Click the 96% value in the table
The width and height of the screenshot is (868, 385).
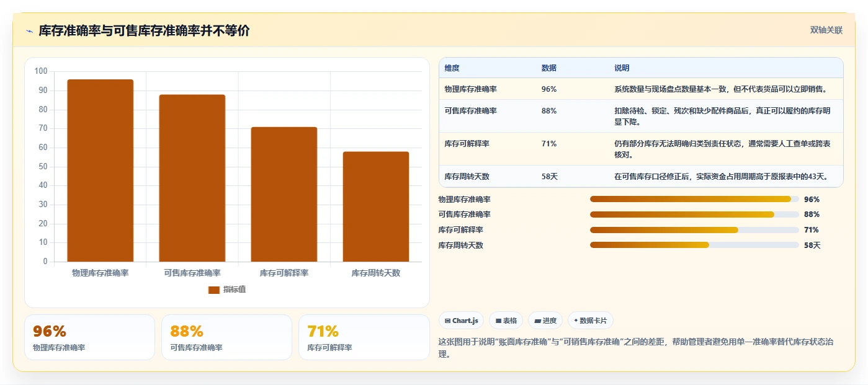549,89
